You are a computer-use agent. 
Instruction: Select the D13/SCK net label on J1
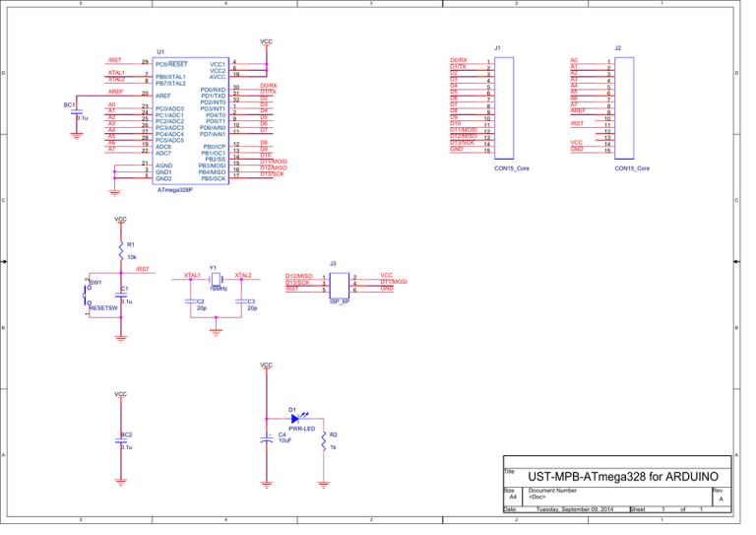coord(463,143)
